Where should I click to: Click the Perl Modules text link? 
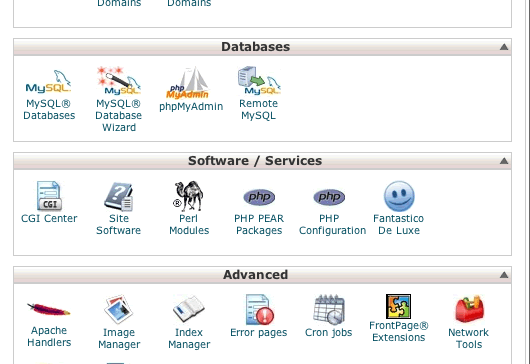click(189, 224)
